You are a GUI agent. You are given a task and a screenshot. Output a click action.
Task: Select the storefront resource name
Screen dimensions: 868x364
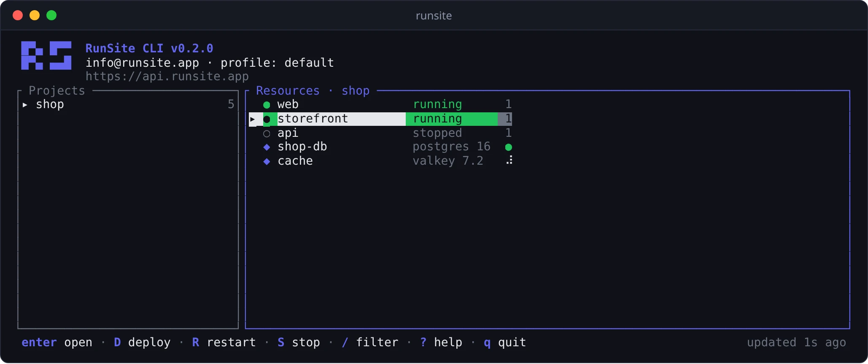[313, 119]
